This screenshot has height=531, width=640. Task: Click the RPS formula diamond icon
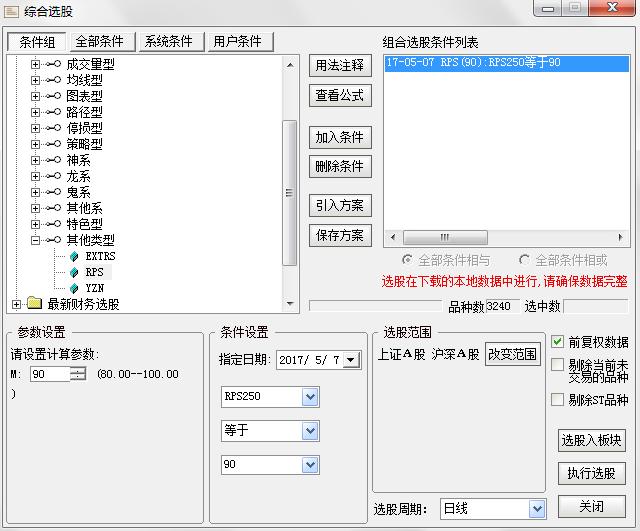pyautogui.click(x=74, y=272)
